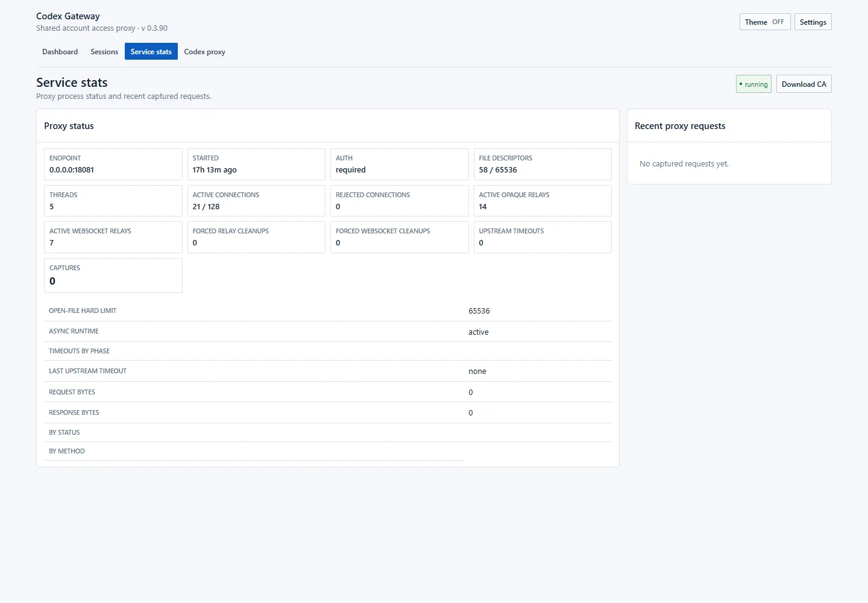Click the TIMEOUTS BY PHASE row
The height and width of the screenshot is (603, 868).
(x=328, y=351)
